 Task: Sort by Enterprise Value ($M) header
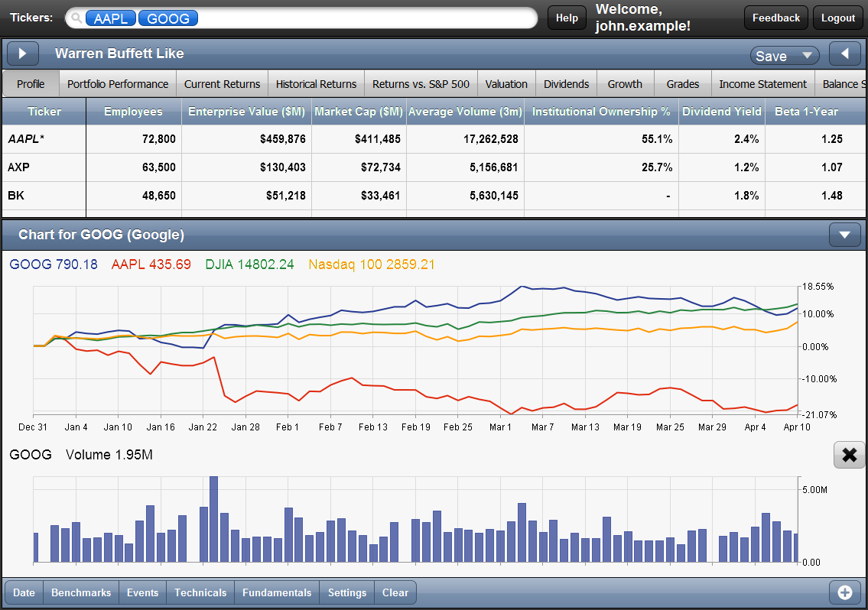[246, 112]
